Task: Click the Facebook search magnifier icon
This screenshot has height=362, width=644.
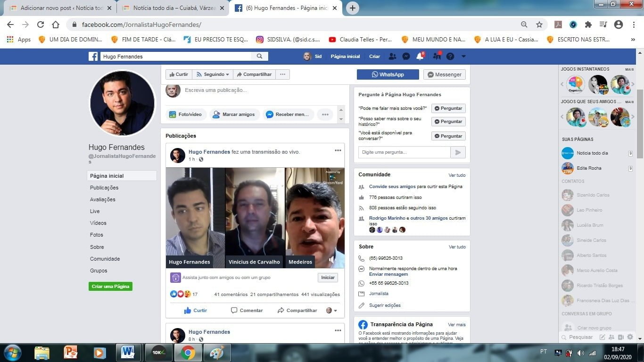Action: 259,57
